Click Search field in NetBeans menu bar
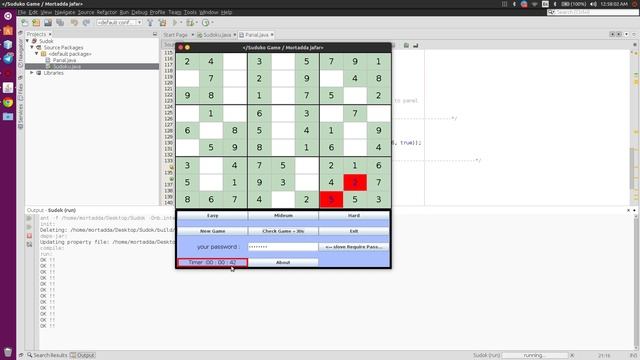Image resolution: width=640 pixels, height=360 pixels. tap(593, 12)
